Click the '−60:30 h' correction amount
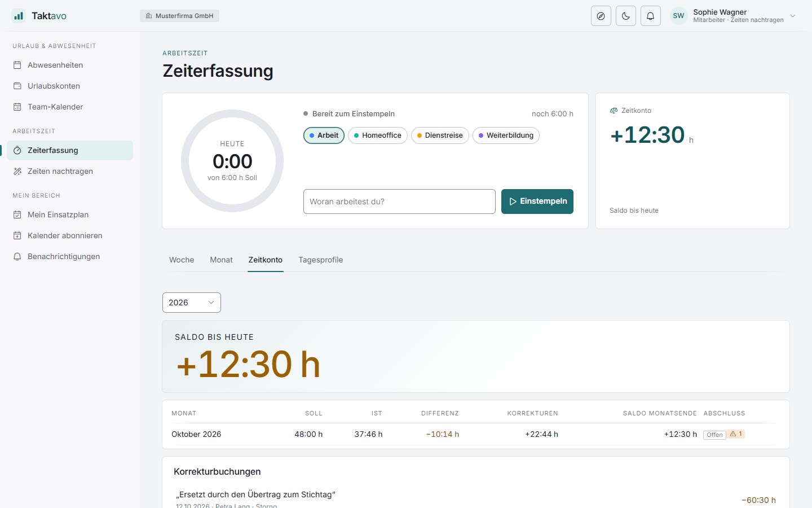 point(758,500)
